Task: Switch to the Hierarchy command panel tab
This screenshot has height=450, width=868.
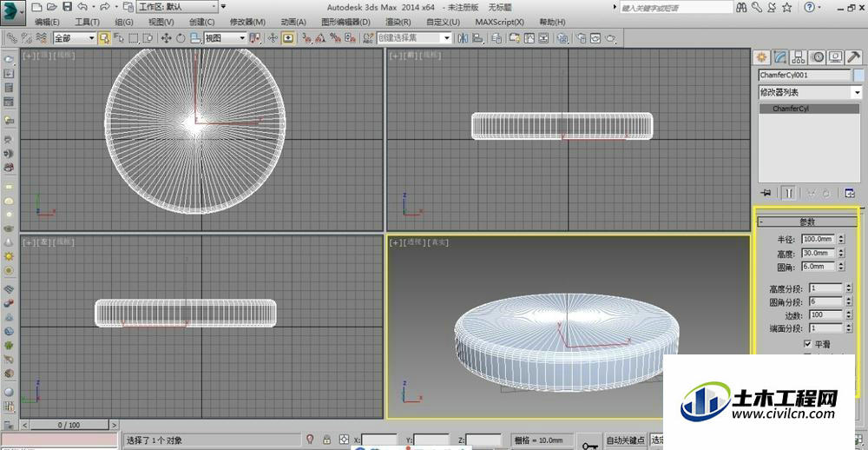Action: (x=799, y=57)
